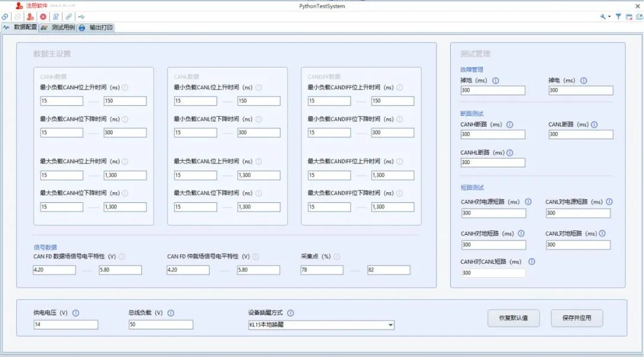Viewport: 644px width, 357px height.
Task: Click the 供电电压 input field showing 14
Action: click(x=66, y=325)
